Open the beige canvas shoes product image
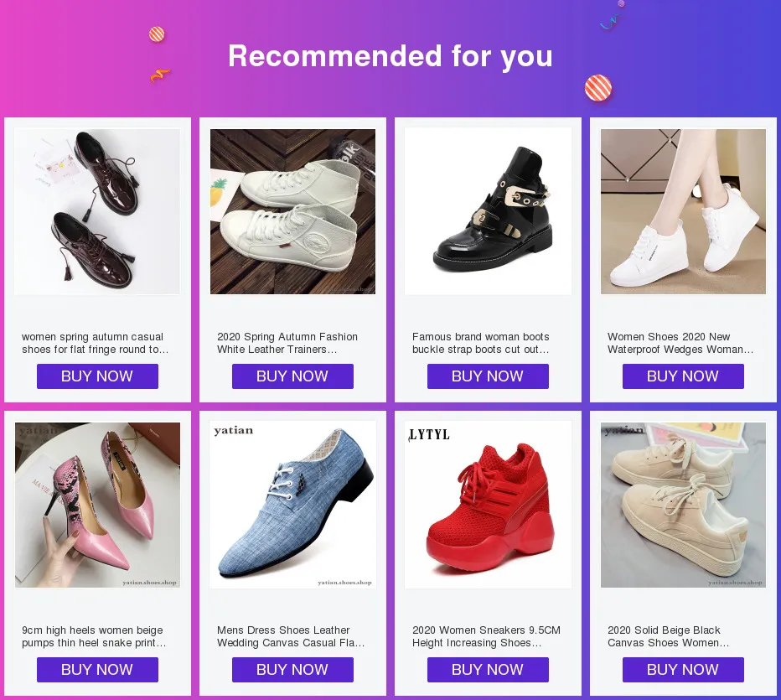Screen dimensions: 781x700 (x=683, y=505)
